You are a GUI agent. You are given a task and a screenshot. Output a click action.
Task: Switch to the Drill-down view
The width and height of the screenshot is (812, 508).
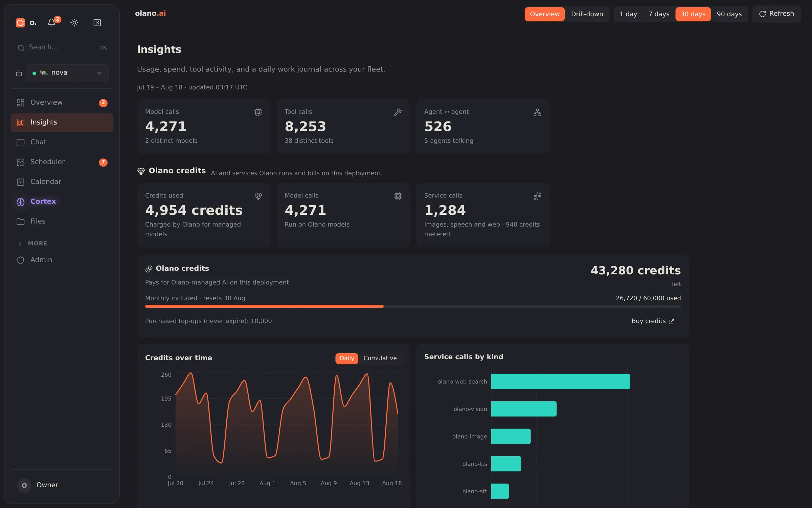[587, 14]
